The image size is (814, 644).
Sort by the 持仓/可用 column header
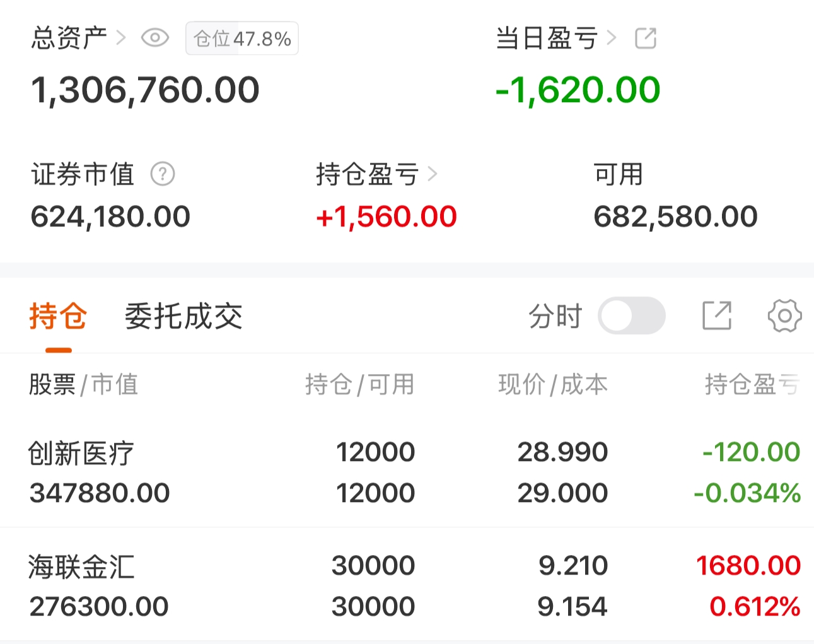click(359, 384)
